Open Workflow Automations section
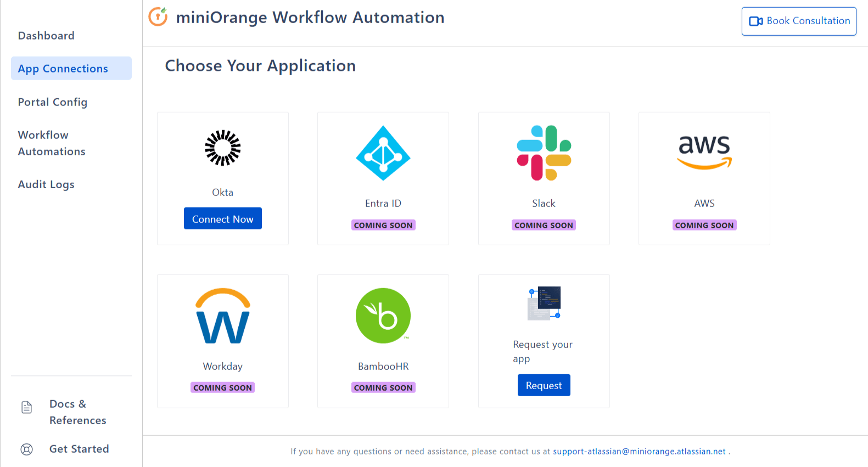Viewport: 868px width, 467px height. coord(52,143)
